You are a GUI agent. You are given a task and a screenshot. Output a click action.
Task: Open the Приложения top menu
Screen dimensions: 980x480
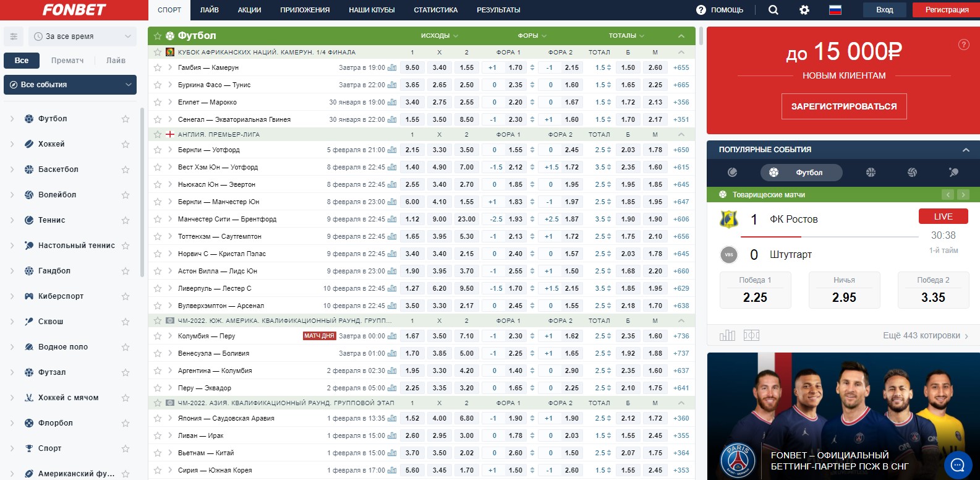click(x=305, y=10)
